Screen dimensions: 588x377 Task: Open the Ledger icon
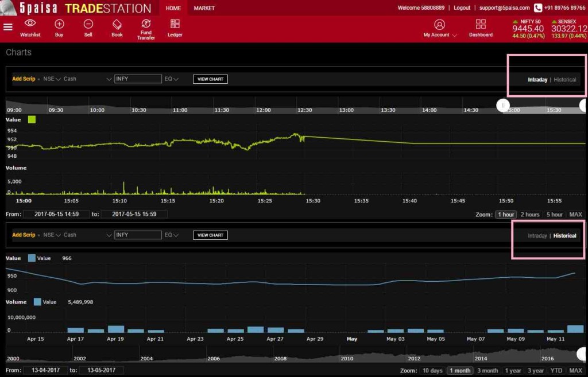(x=175, y=24)
